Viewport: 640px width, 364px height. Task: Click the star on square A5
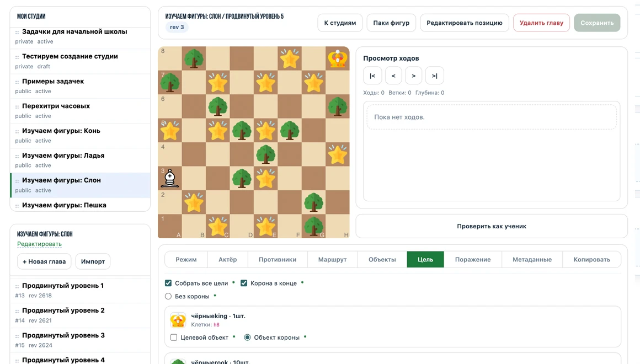[170, 131]
